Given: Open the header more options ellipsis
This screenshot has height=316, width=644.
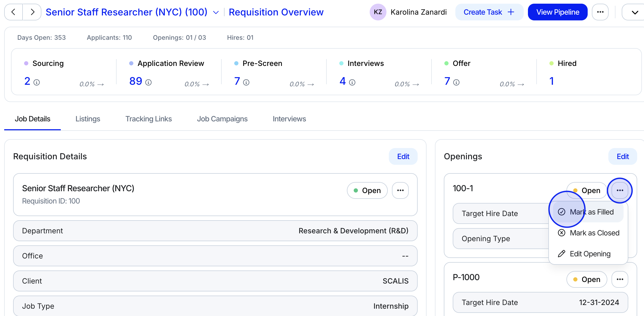Looking at the screenshot, I should pos(600,12).
